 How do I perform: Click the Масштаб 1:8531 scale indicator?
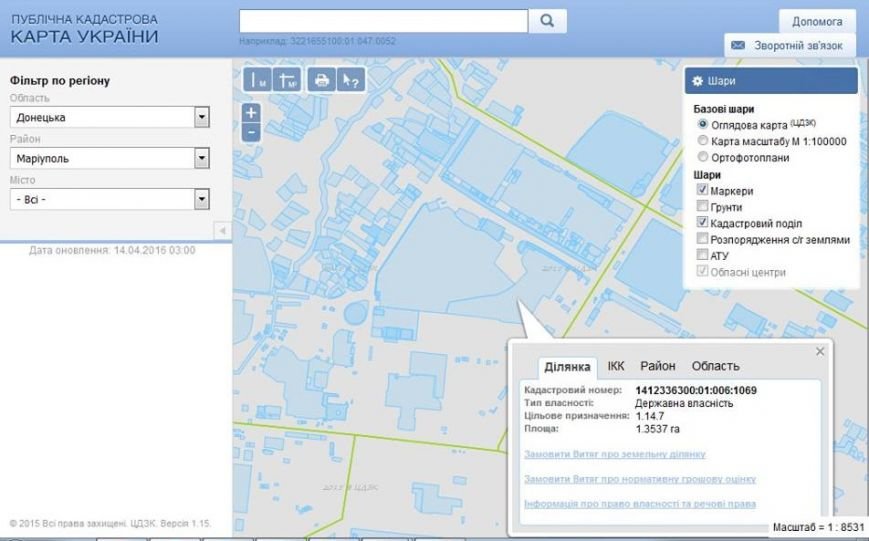point(819,527)
